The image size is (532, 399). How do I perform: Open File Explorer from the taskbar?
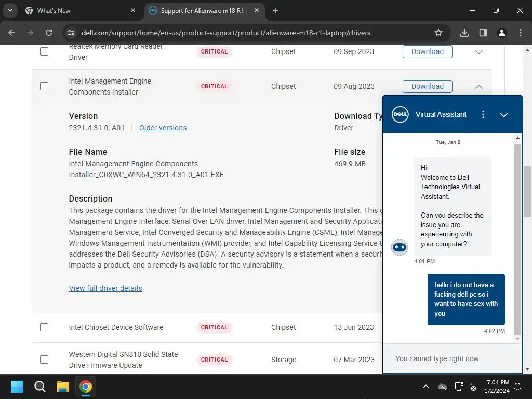pyautogui.click(x=63, y=387)
